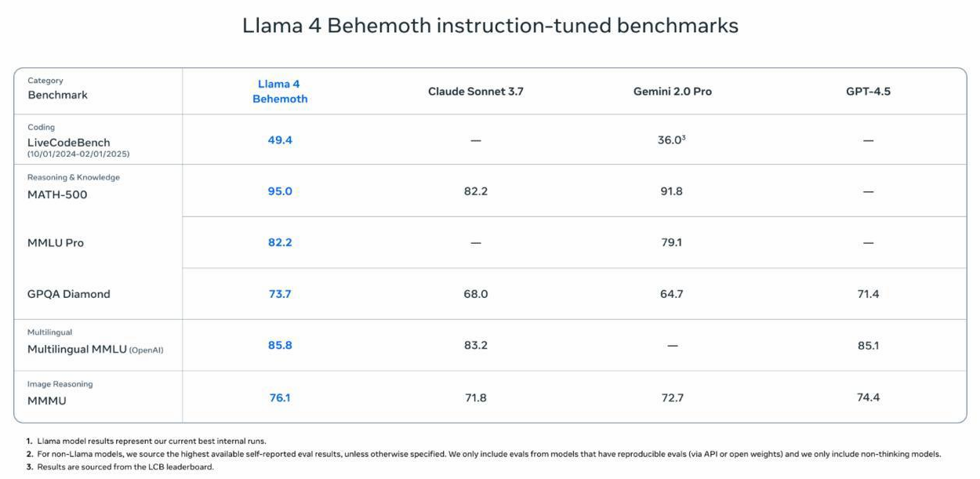Click the page title Llama 4 Behemoth benchmarks
This screenshot has width=980, height=479.
pyautogui.click(x=490, y=26)
